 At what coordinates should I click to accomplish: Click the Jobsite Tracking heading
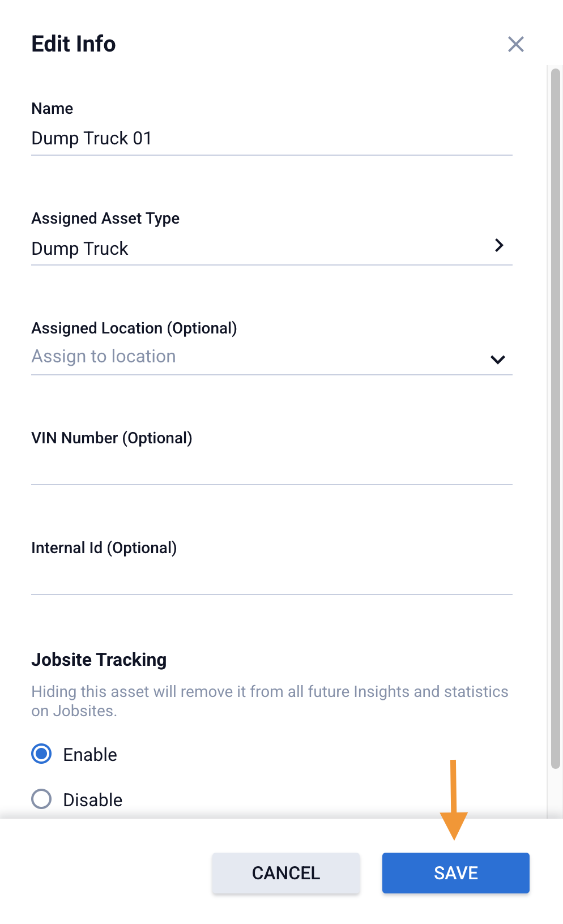(99, 660)
